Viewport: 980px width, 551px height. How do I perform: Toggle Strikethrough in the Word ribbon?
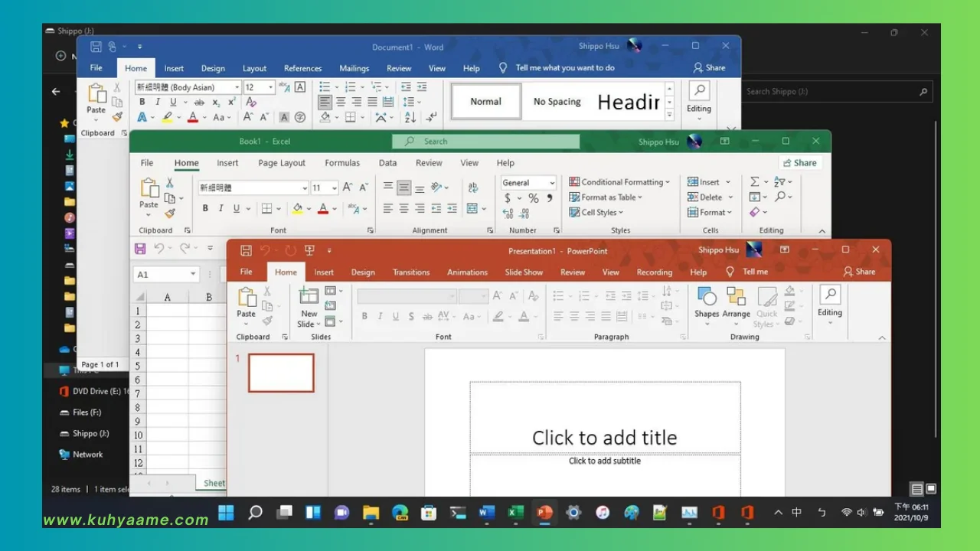click(199, 102)
